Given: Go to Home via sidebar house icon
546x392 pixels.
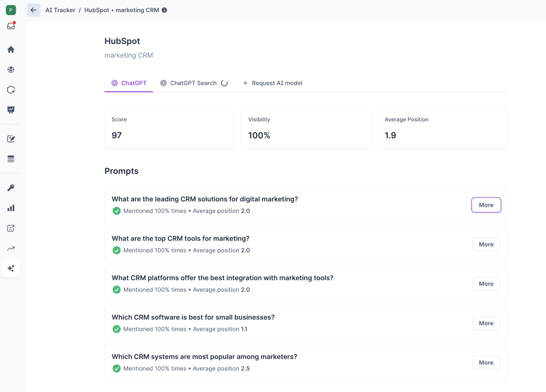Looking at the screenshot, I should [x=11, y=49].
